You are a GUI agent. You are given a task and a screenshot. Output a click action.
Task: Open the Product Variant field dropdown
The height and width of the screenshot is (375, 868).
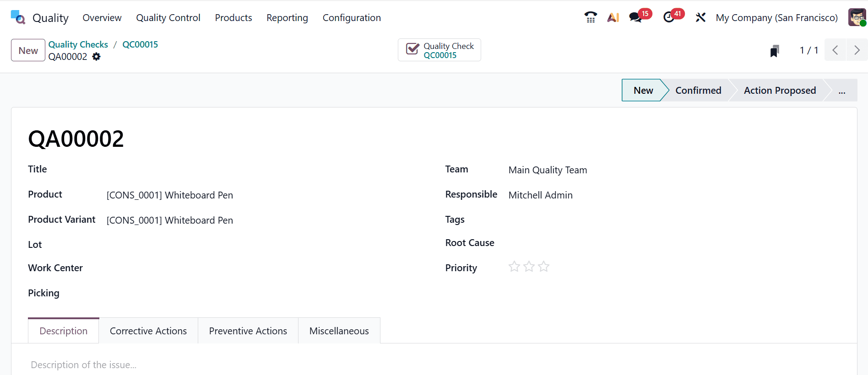pos(266,220)
